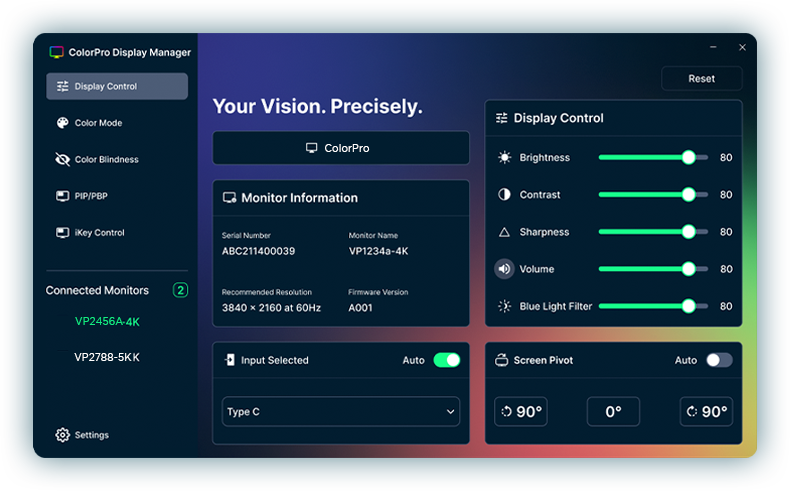
Task: Click the ColorPro Display Manager logo icon
Action: click(56, 52)
